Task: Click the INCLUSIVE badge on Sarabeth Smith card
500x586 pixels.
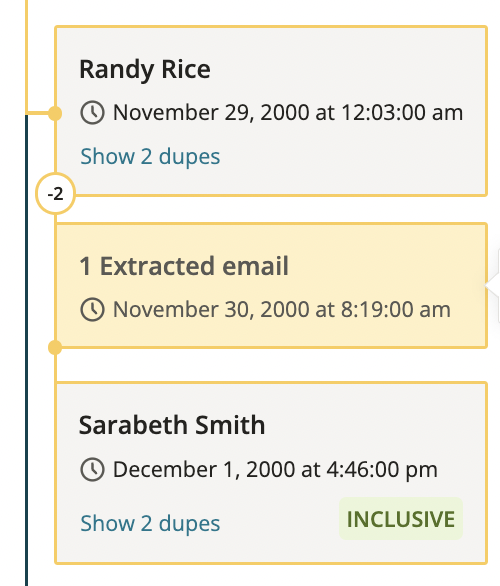Action: point(401,519)
